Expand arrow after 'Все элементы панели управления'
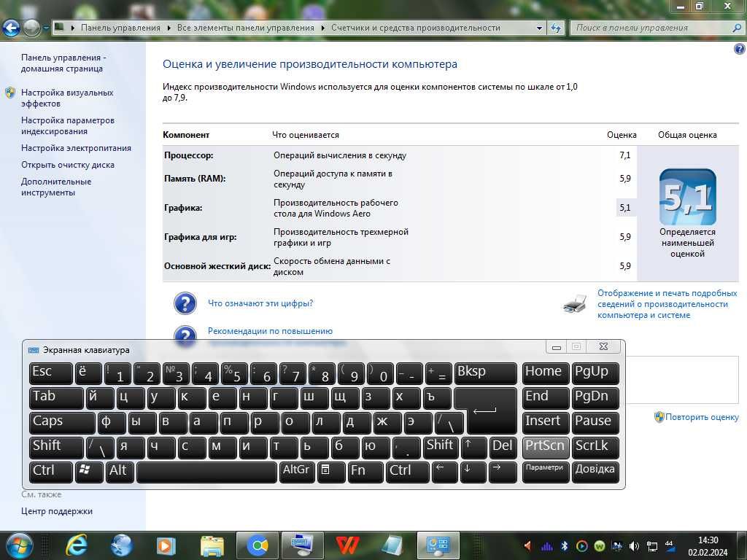 [x=323, y=28]
